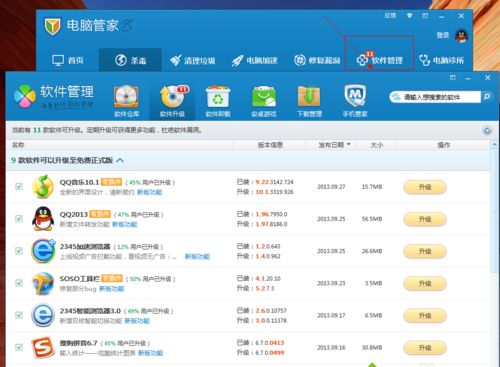Click the refresh icon at right of upgrade notice bar
This screenshot has width=500, height=367.
pos(487,130)
